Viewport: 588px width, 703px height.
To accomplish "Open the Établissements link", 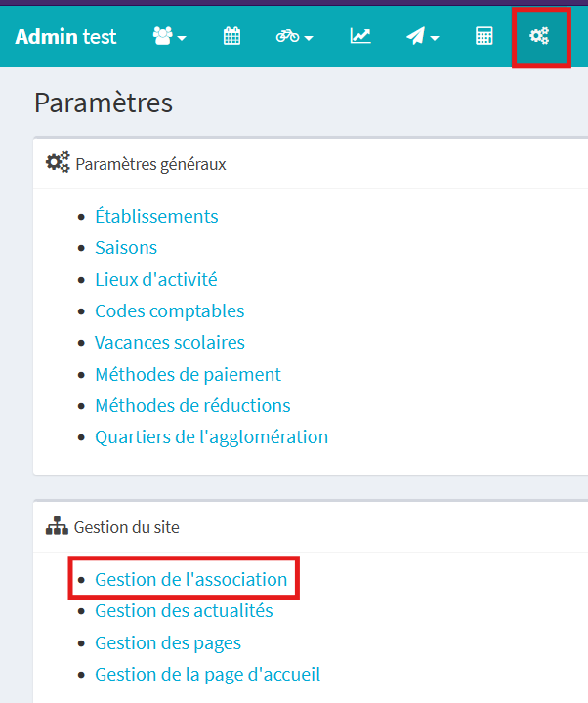I will tap(156, 216).
